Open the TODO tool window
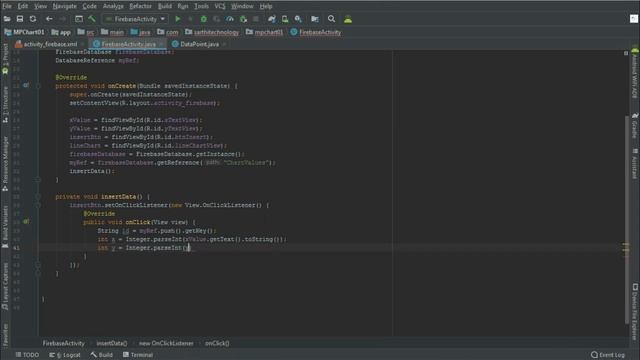 click(27, 355)
